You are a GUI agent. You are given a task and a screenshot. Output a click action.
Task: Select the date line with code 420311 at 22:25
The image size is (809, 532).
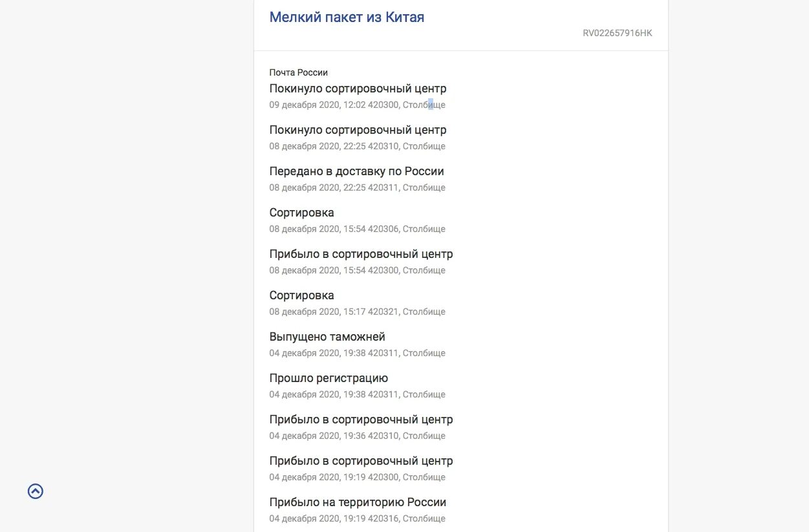357,187
